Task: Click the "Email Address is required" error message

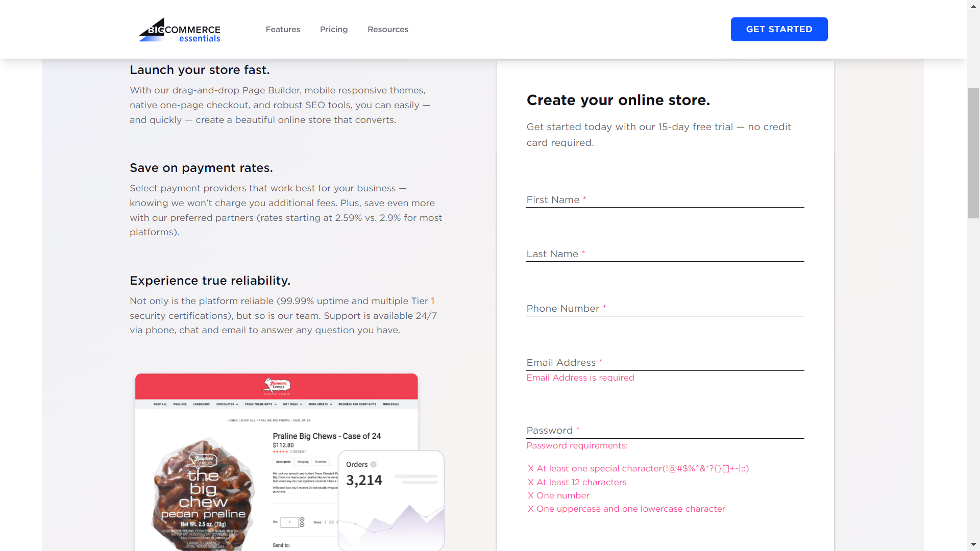Action: click(x=580, y=378)
